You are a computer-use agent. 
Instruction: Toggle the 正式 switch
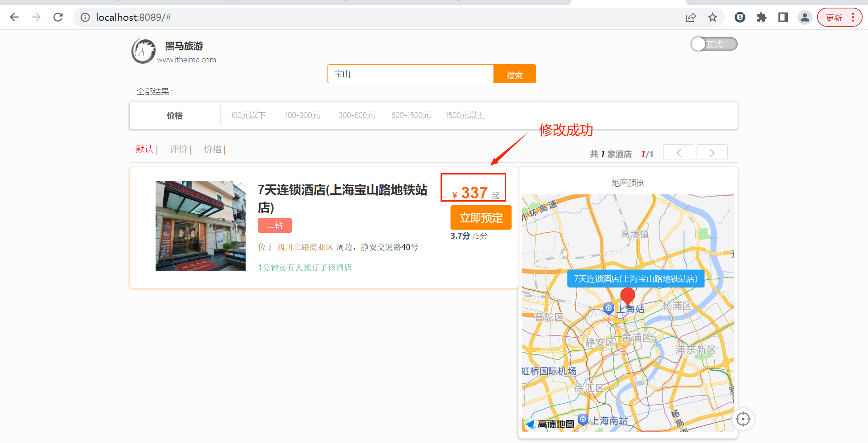pyautogui.click(x=714, y=44)
